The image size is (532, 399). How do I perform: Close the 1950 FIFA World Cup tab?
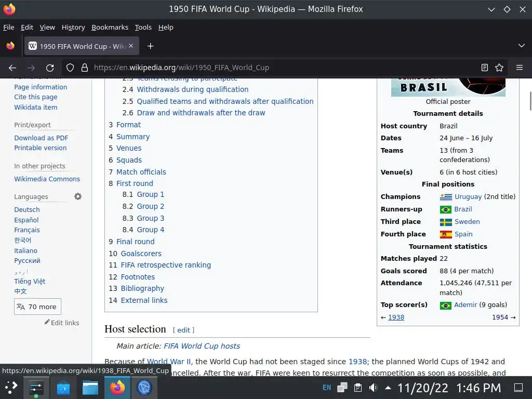click(131, 46)
